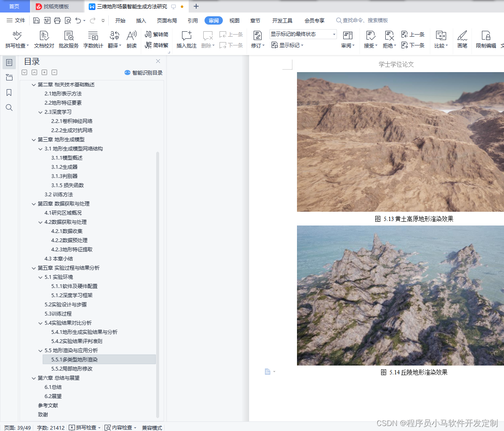Open the chapter navigation icon in left sidebar
This screenshot has width=504, height=431.
click(x=9, y=78)
